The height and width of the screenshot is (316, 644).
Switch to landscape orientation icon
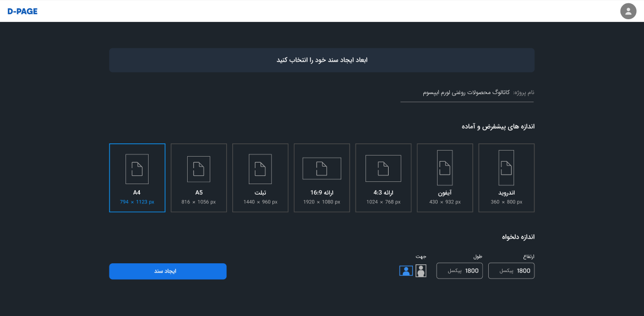coord(406,270)
